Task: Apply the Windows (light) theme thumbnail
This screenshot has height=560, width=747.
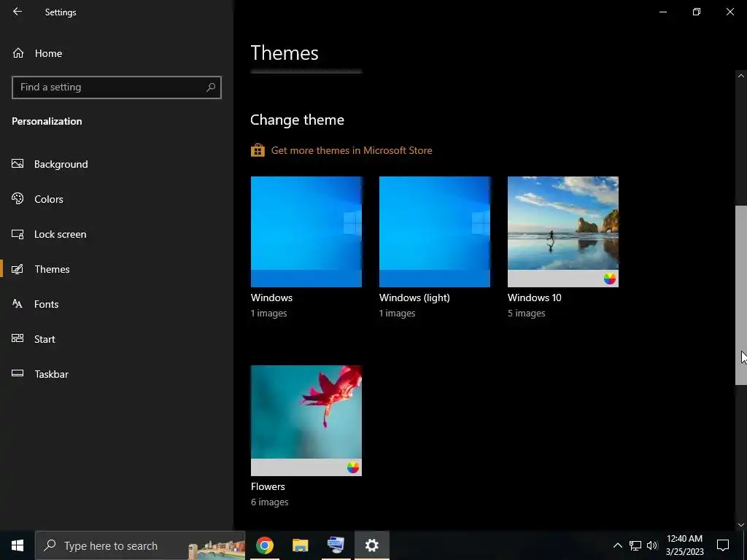Action: 435,232
